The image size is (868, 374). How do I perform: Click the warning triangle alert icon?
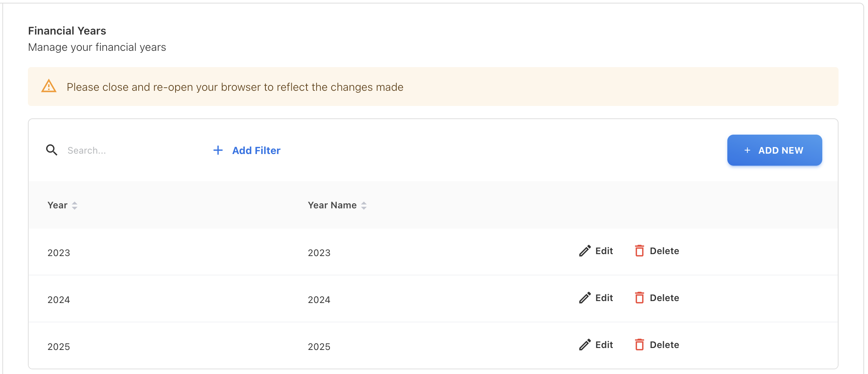pos(49,86)
